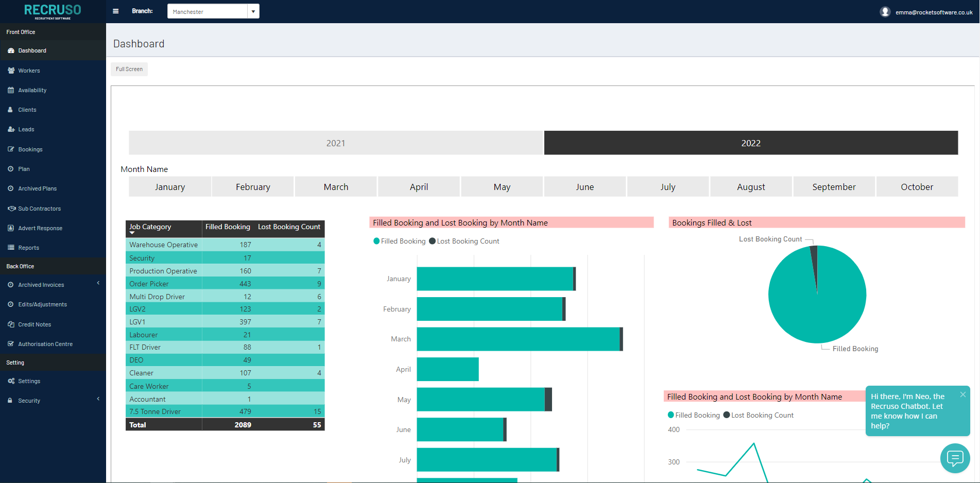Click the April bar in the chart
The image size is (980, 483).
tap(448, 369)
